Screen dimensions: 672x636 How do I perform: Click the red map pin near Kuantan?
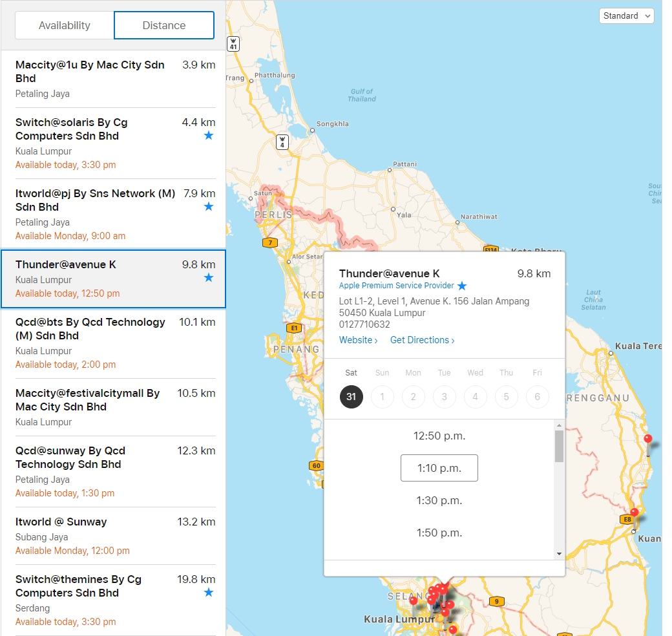coord(635,513)
